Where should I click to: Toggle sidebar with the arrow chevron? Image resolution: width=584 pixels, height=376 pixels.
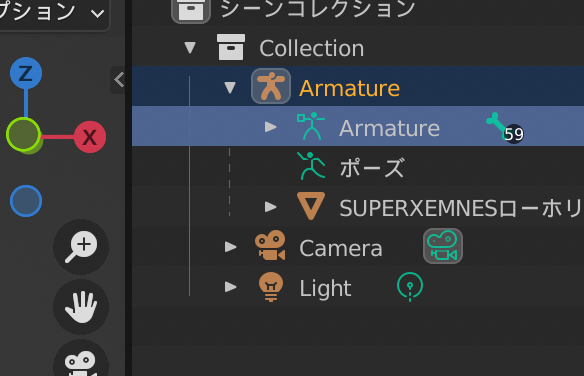[x=119, y=80]
